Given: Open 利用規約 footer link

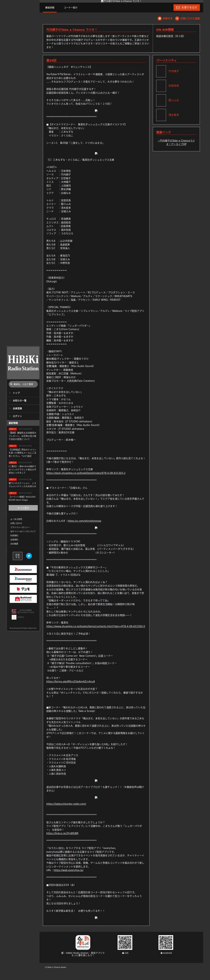Looking at the screenshot, I should point(14,536).
